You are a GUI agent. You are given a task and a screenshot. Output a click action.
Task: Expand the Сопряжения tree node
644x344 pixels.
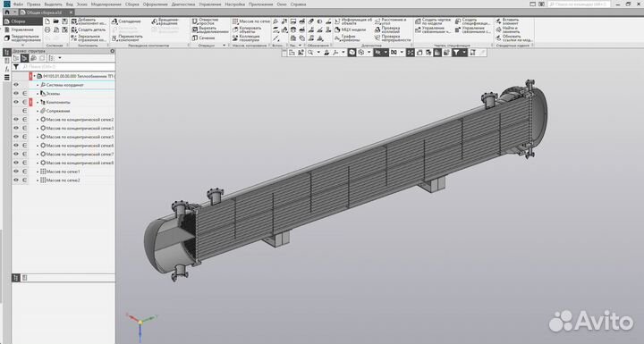(38, 111)
